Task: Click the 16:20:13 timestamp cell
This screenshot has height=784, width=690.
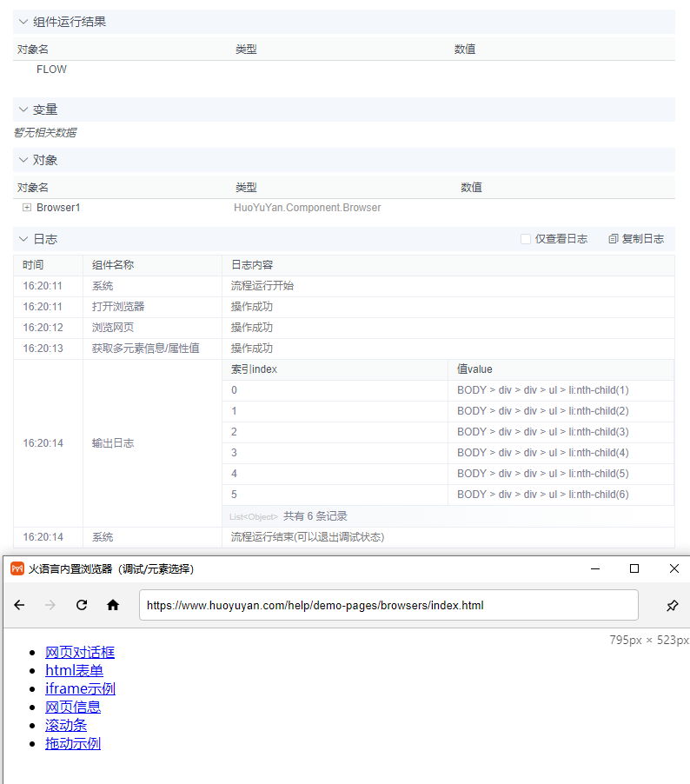Action: (48, 348)
